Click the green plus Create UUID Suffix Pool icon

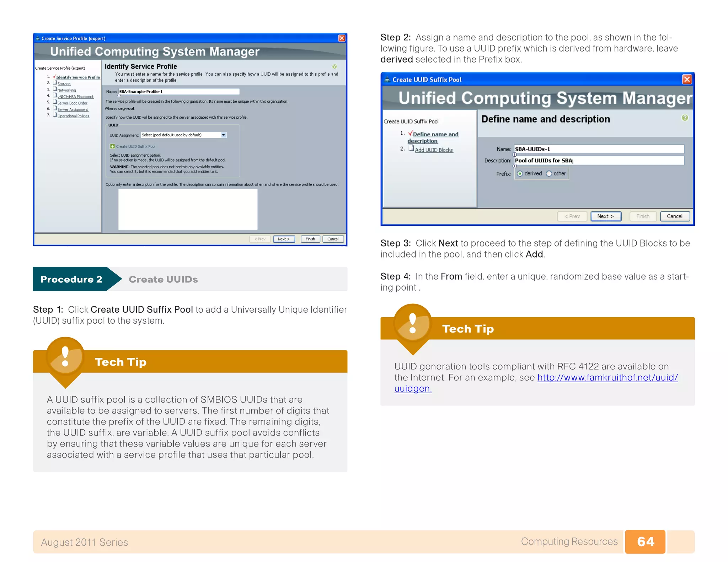(x=112, y=146)
